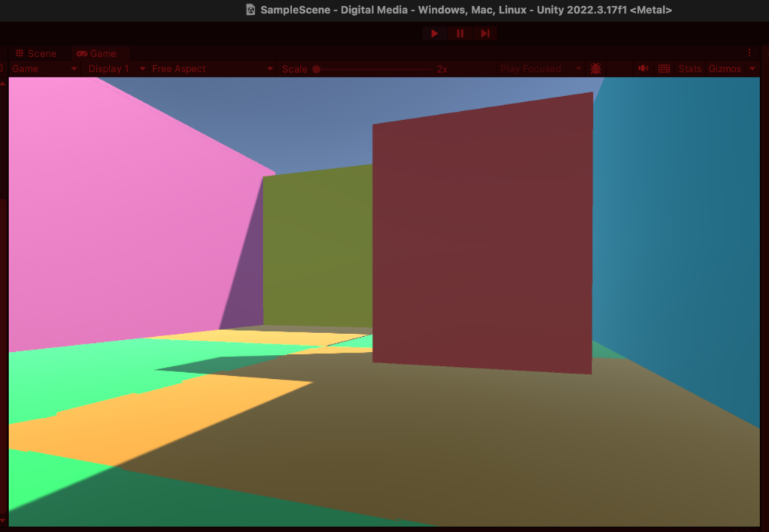Open the Free Aspect dropdown
Viewport: 769px width, 532px height.
(x=212, y=69)
